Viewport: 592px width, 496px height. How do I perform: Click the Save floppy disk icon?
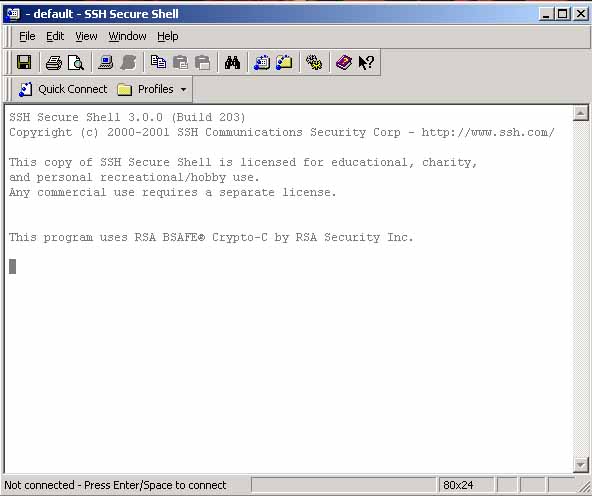[x=24, y=62]
